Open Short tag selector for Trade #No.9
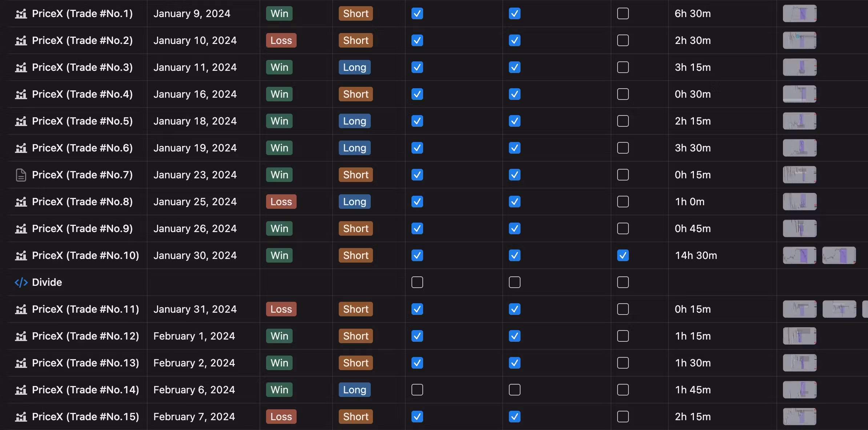 coord(355,229)
